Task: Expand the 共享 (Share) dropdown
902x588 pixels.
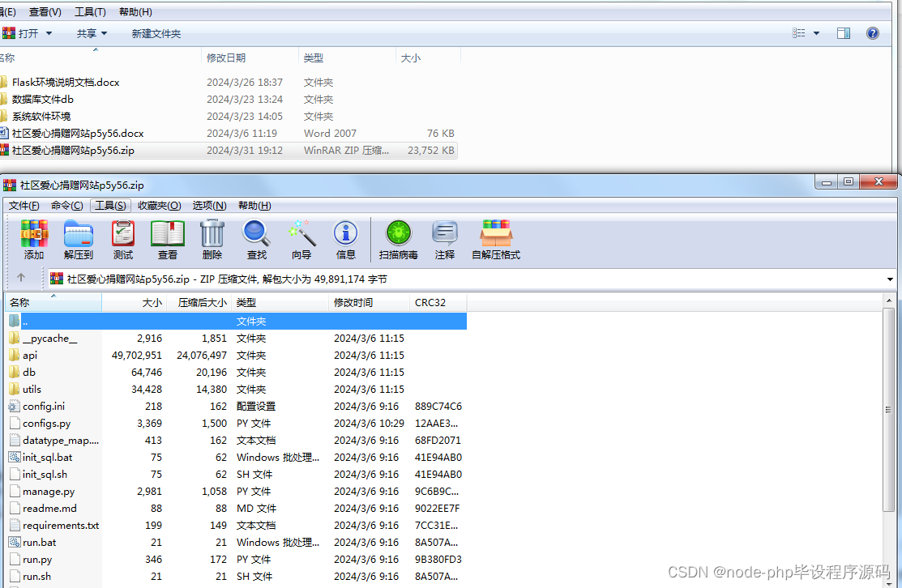Action: coord(102,33)
